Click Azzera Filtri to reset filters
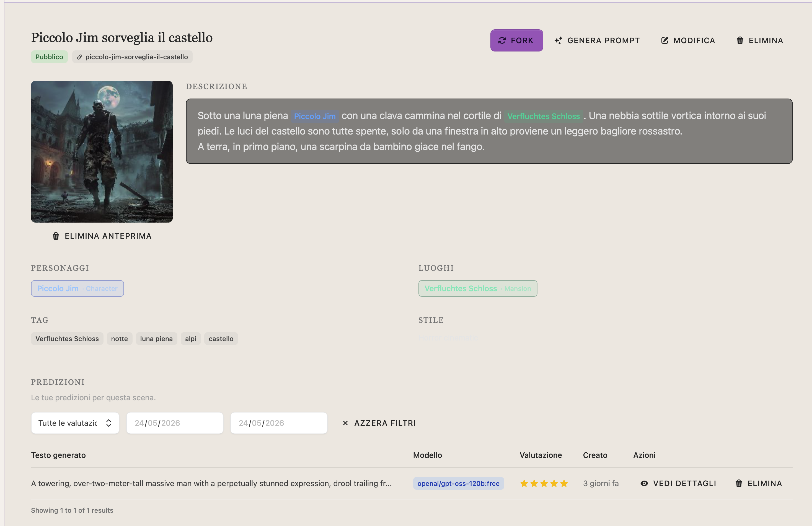 point(379,423)
